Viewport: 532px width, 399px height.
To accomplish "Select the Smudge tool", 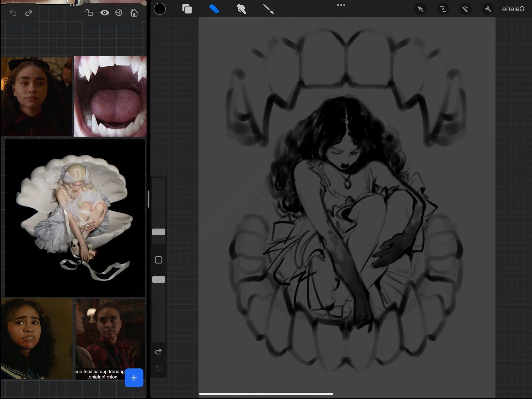I will coord(241,9).
